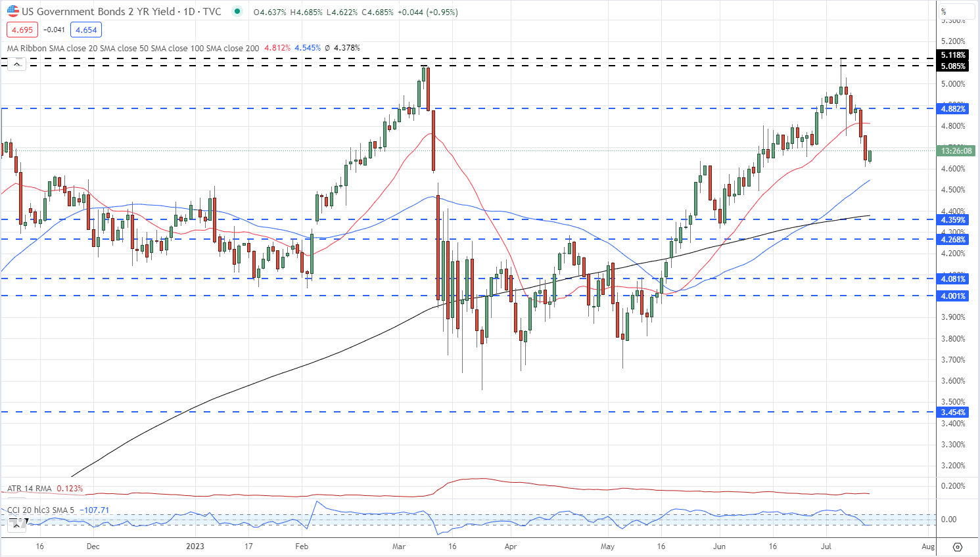980x557 pixels.
Task: Select the 4.268% price level label
Action: pyautogui.click(x=953, y=240)
